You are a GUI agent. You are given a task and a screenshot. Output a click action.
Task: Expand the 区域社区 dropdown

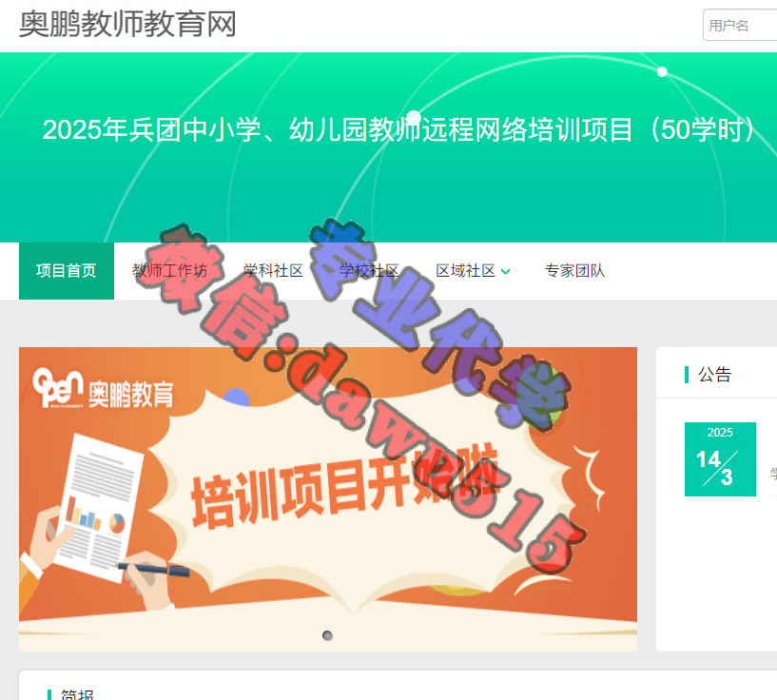(x=473, y=270)
